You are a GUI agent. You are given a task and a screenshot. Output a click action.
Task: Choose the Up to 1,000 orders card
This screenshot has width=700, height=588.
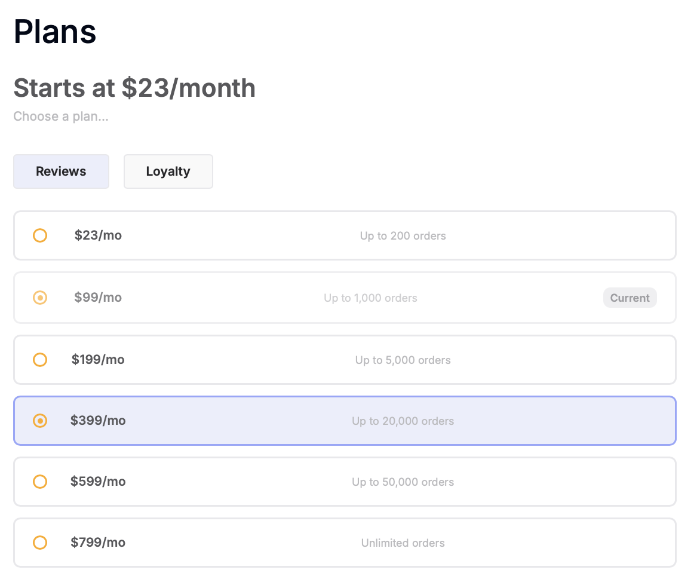(345, 298)
